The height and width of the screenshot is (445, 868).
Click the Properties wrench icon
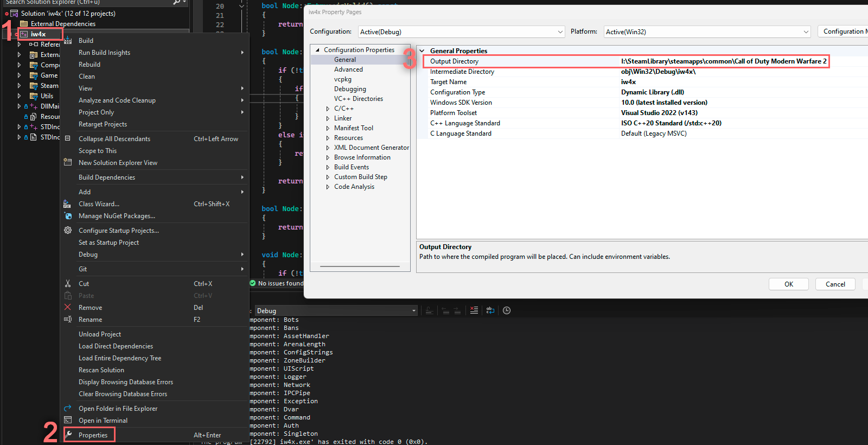[68, 435]
